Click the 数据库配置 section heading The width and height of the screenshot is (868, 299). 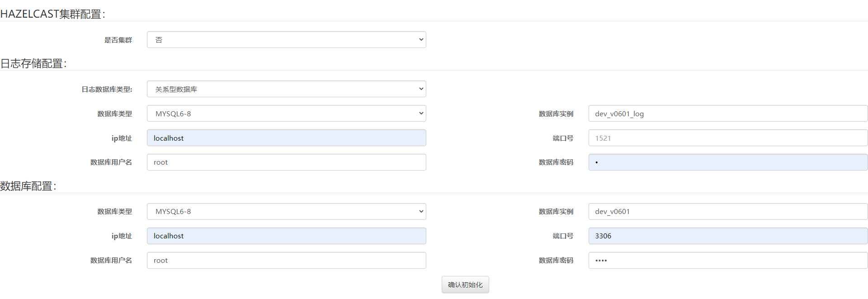(x=28, y=186)
